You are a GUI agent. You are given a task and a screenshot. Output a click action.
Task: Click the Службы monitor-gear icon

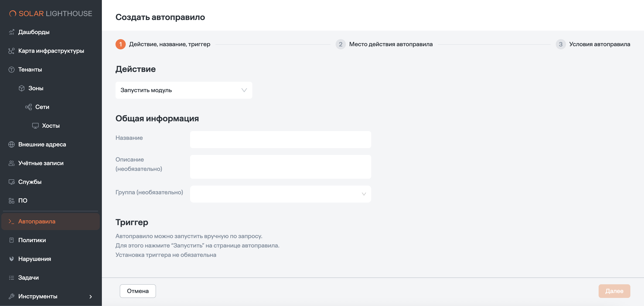(x=12, y=182)
